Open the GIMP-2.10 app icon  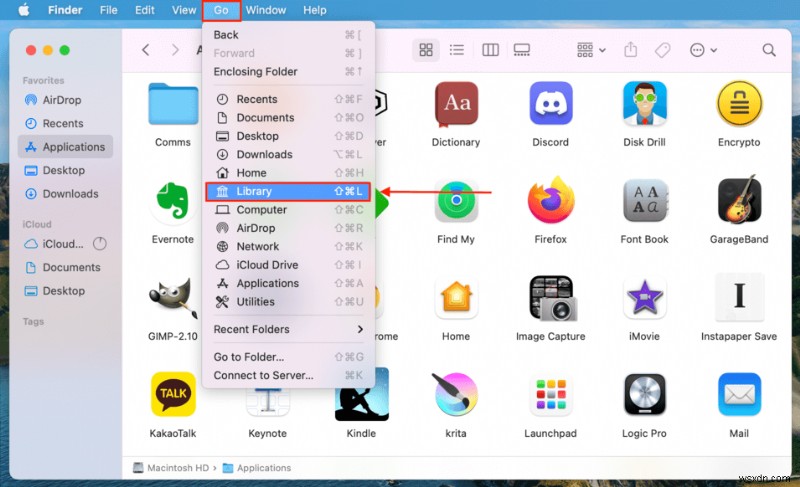[173, 297]
